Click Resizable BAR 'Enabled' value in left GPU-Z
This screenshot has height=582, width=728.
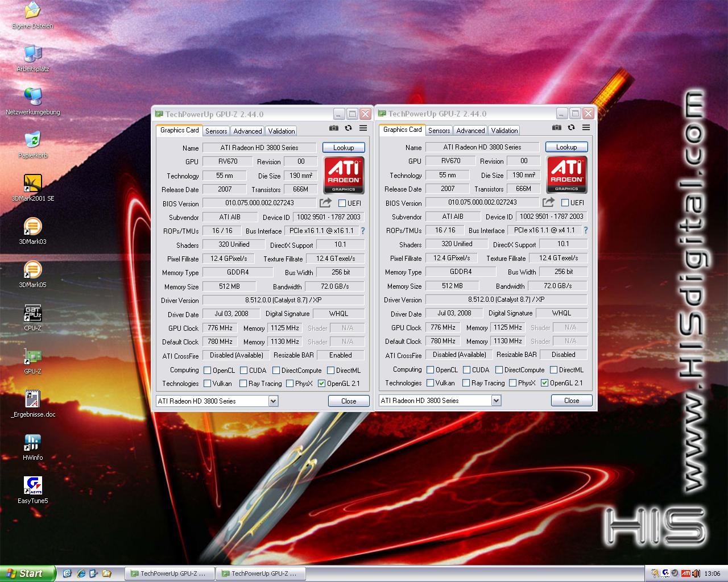(341, 355)
